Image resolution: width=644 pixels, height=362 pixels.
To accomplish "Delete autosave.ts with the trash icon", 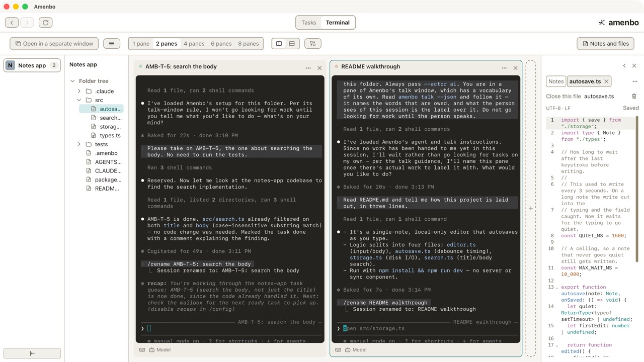I will [634, 96].
